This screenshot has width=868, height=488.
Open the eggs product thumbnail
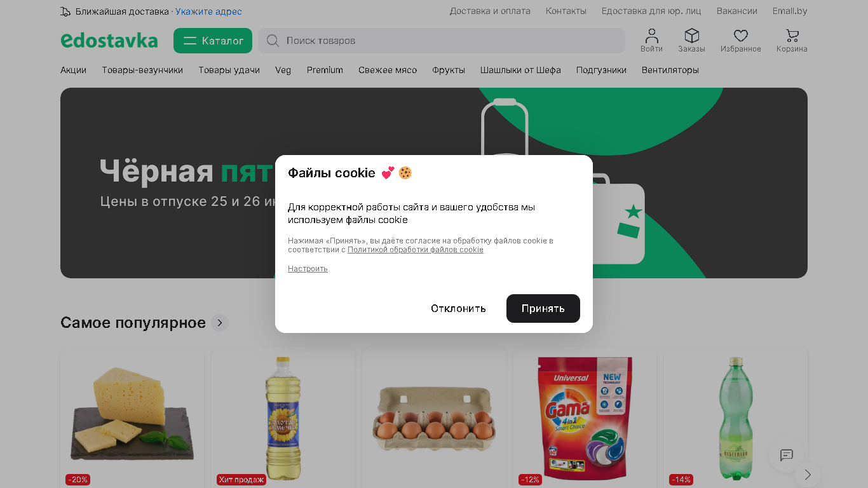tap(434, 417)
